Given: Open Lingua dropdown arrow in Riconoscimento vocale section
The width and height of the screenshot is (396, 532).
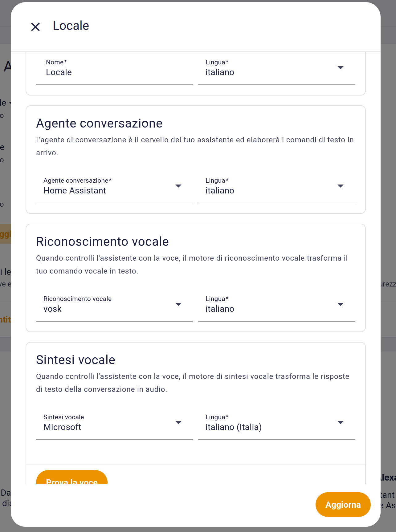Looking at the screenshot, I should pos(340,304).
